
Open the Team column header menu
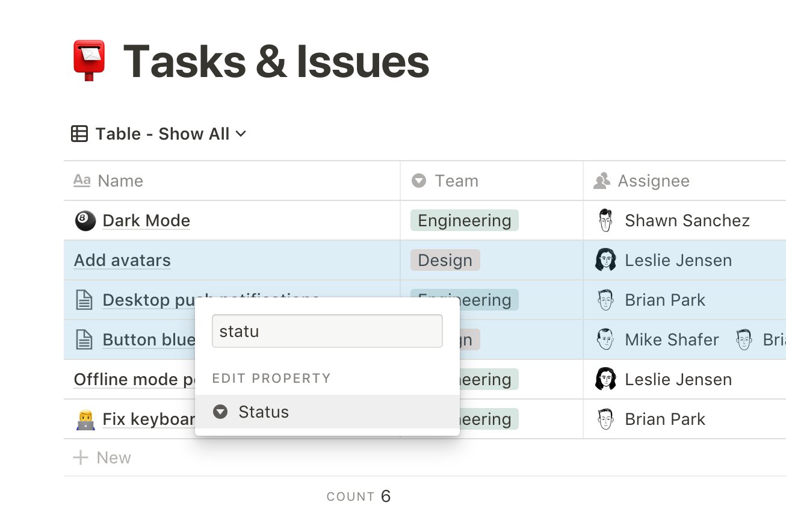coord(445,181)
